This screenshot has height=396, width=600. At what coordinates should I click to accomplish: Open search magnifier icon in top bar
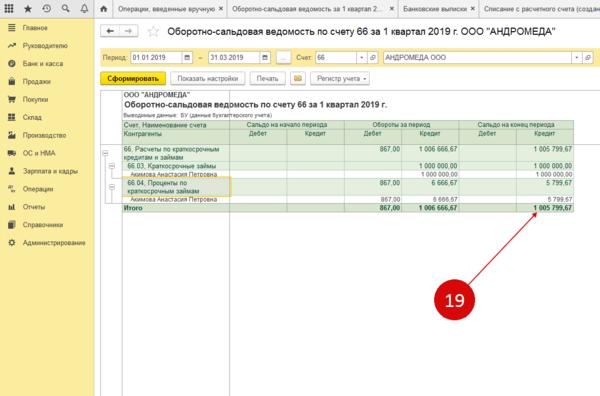click(65, 8)
